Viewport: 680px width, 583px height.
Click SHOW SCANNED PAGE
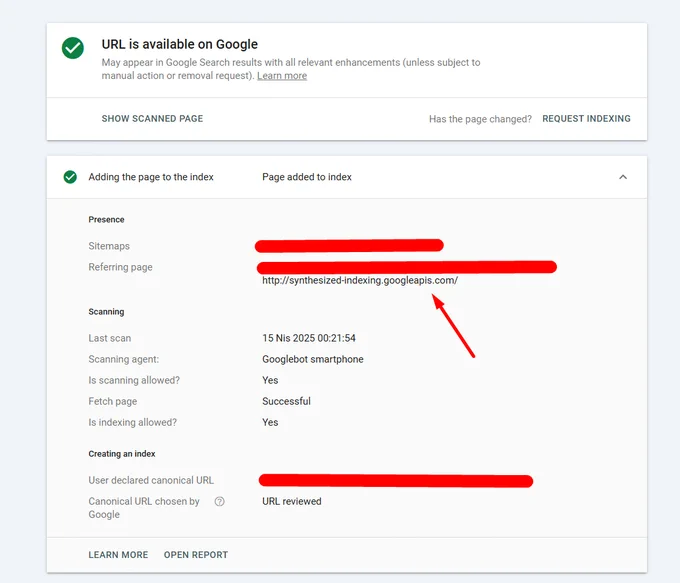point(152,119)
